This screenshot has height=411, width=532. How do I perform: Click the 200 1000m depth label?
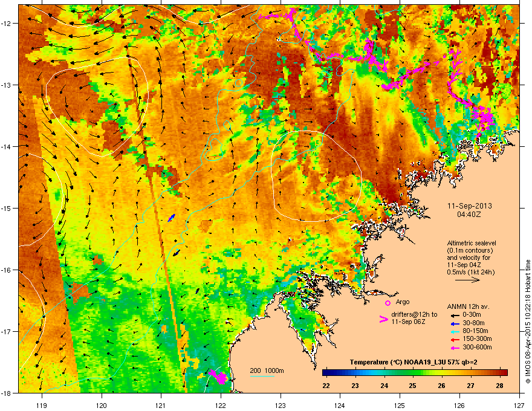[267, 371]
